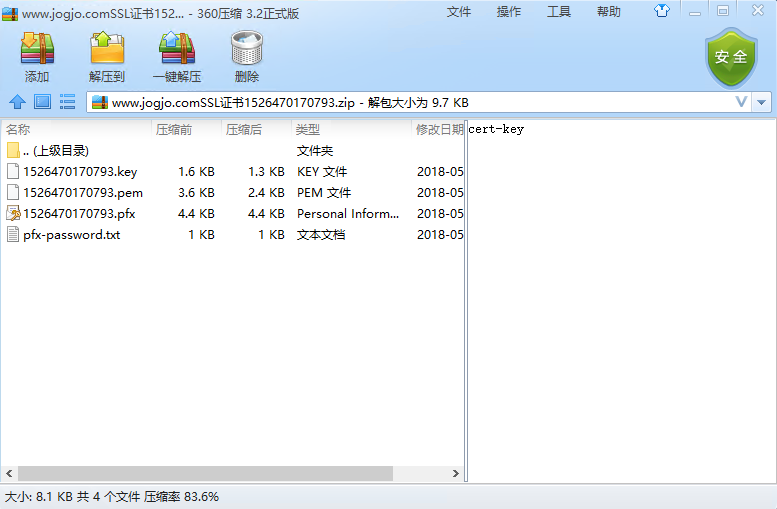Select the parent folder icon
Screen dimensions: 777x509
click(13, 150)
